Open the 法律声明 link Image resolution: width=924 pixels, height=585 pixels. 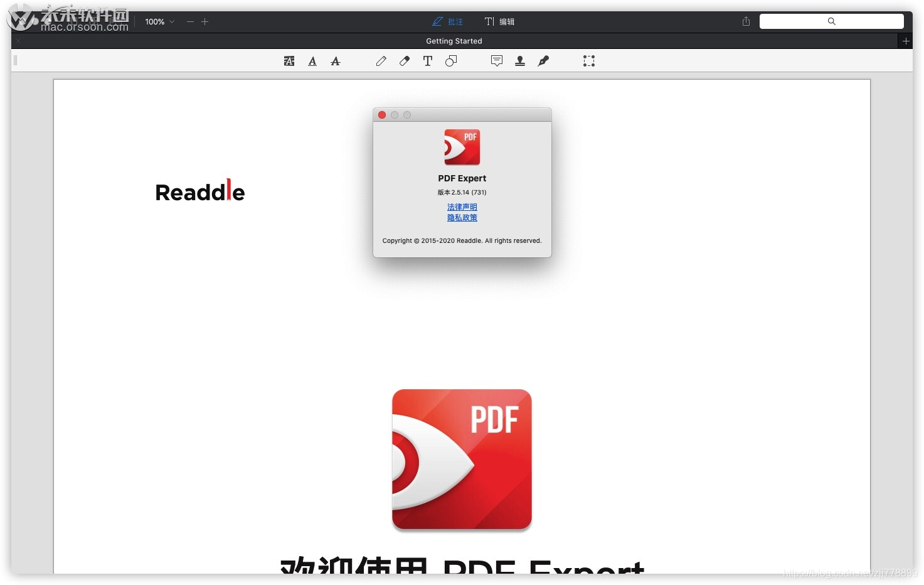click(462, 207)
